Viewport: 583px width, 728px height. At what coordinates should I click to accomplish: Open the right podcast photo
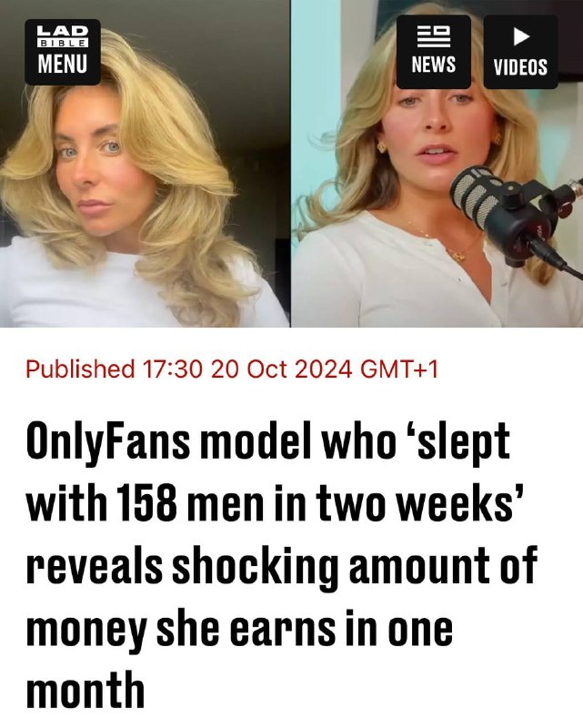pos(437,164)
